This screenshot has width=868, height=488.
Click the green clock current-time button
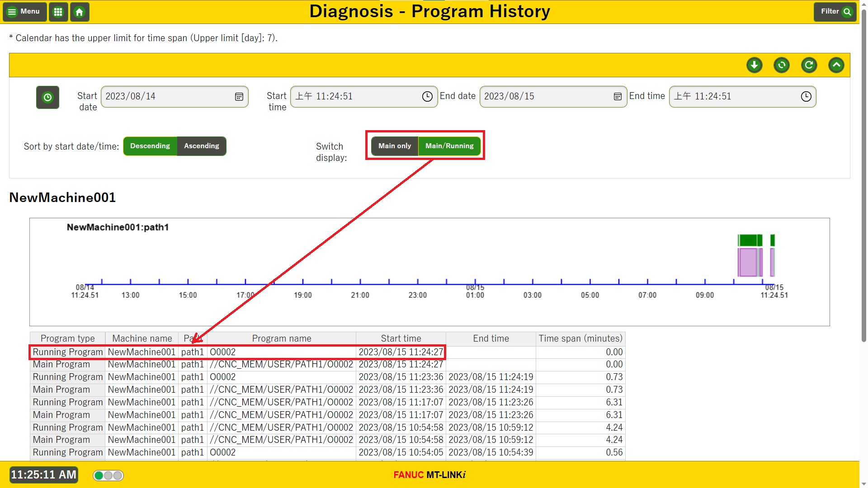[x=47, y=97]
